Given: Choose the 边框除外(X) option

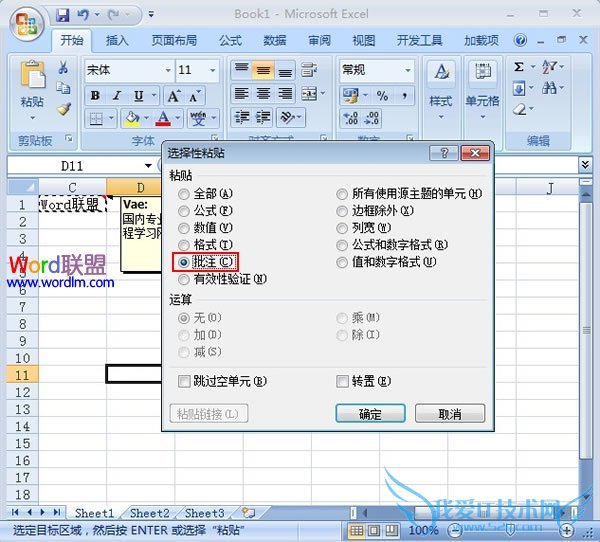Looking at the screenshot, I should coord(375,211).
